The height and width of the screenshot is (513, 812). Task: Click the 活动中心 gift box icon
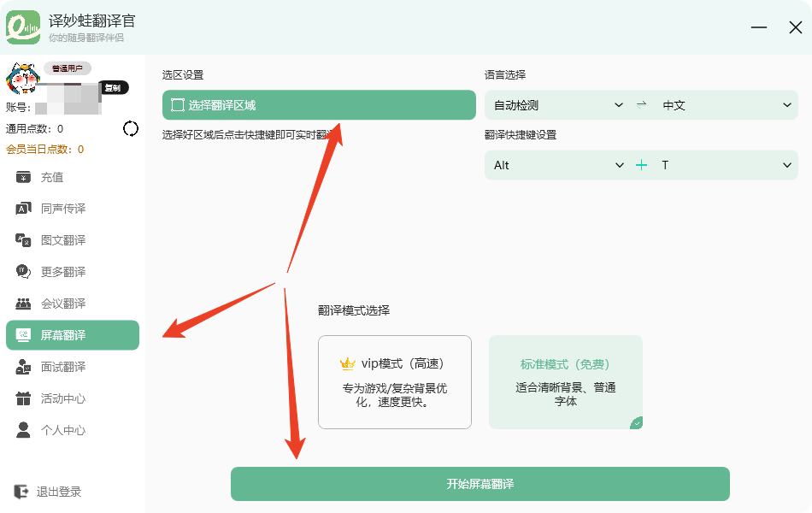[24, 398]
